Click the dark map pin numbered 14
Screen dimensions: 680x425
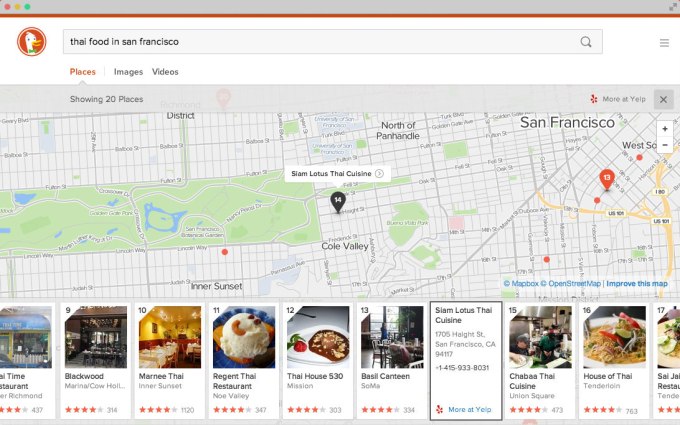click(338, 202)
